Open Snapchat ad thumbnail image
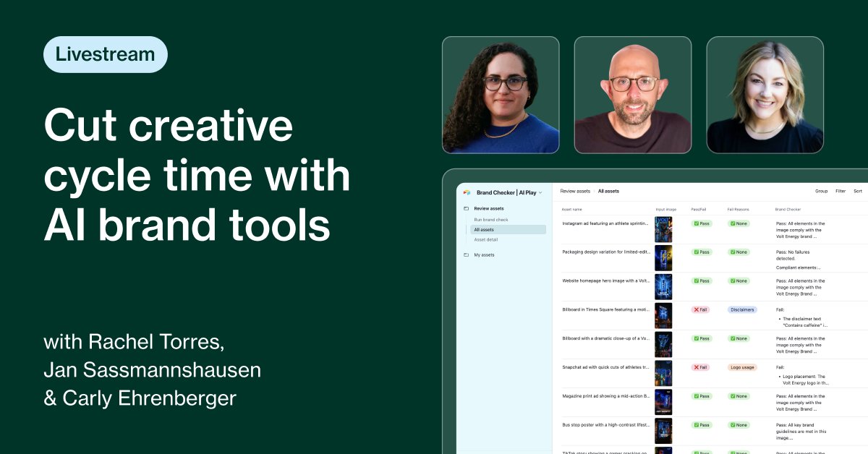This screenshot has height=454, width=868. click(663, 374)
